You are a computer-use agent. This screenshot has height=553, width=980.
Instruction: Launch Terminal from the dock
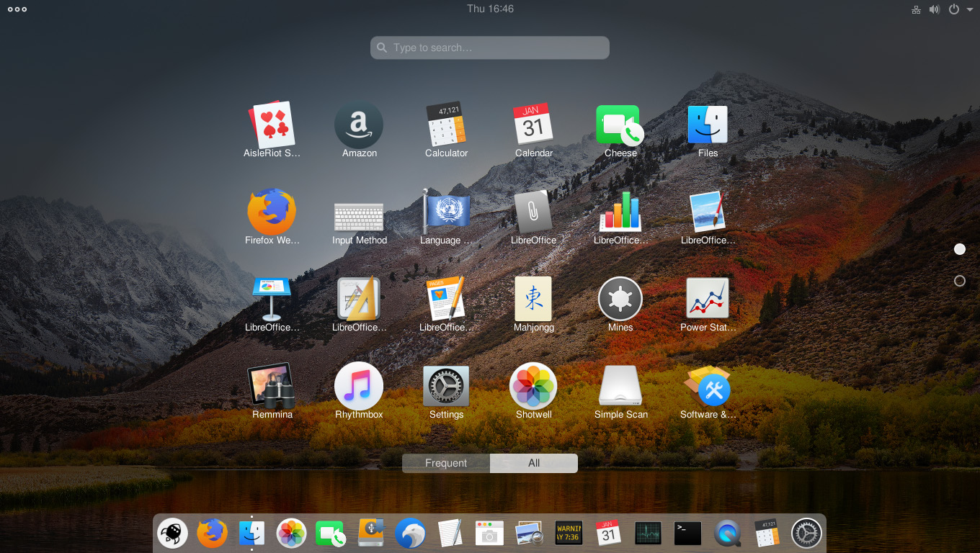[x=687, y=534]
